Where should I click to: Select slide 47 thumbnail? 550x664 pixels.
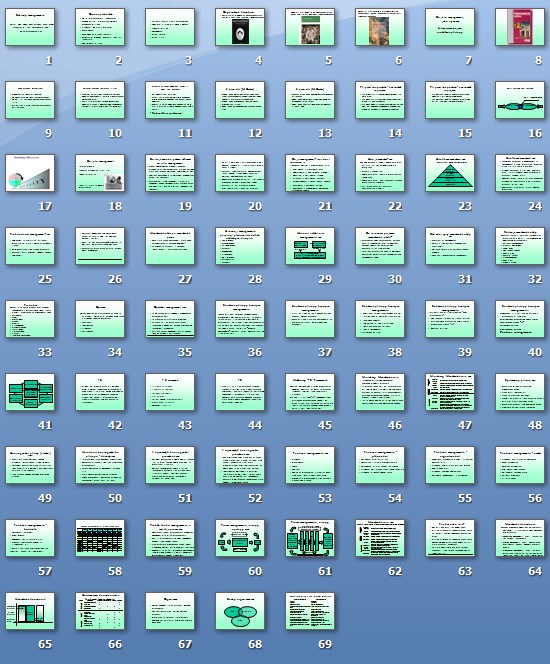point(450,392)
